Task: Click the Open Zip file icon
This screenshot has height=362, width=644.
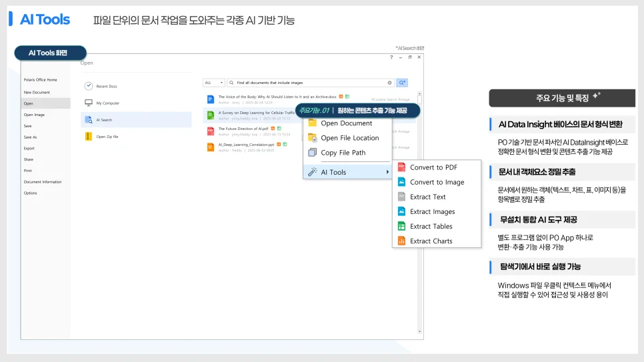Action: point(88,137)
